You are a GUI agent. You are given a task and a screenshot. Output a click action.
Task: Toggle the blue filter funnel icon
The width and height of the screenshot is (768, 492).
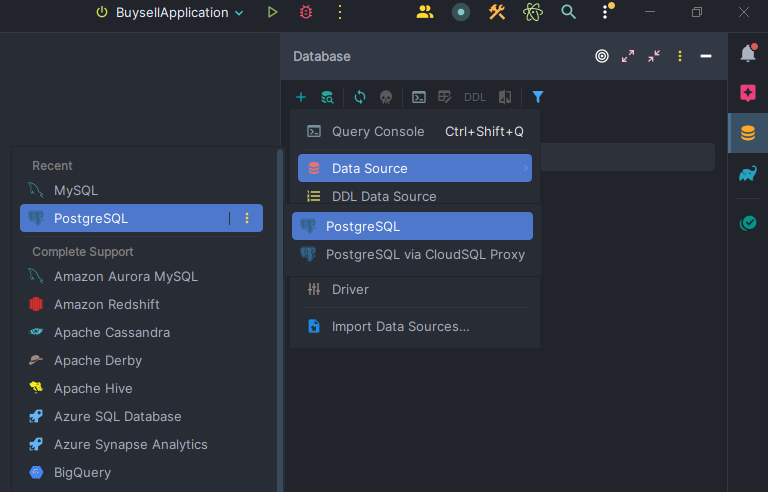(x=538, y=97)
